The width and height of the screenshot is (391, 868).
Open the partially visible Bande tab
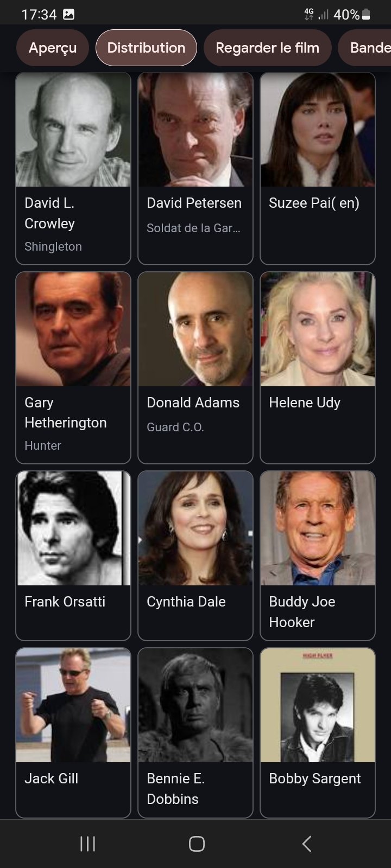tap(366, 48)
